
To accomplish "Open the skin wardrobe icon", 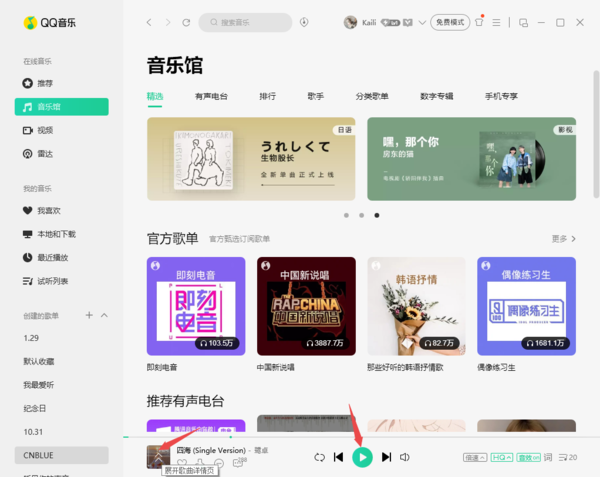I will pyautogui.click(x=480, y=22).
